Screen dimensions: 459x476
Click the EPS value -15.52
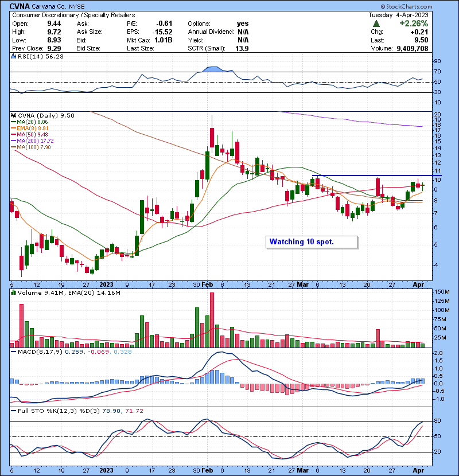162,32
